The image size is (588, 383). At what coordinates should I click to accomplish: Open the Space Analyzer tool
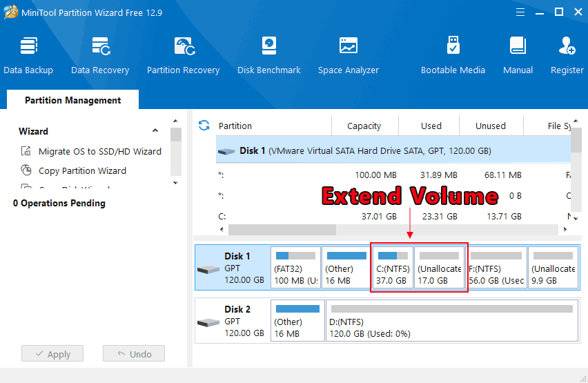point(348,55)
